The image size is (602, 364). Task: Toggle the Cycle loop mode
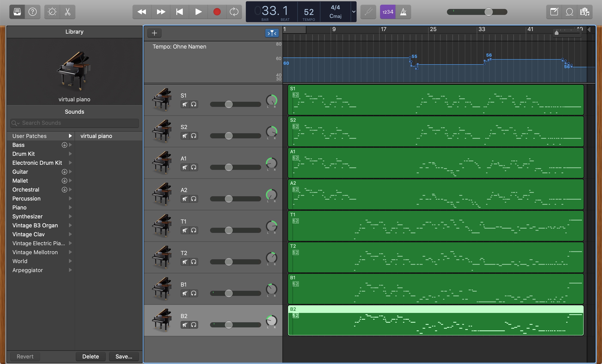234,12
